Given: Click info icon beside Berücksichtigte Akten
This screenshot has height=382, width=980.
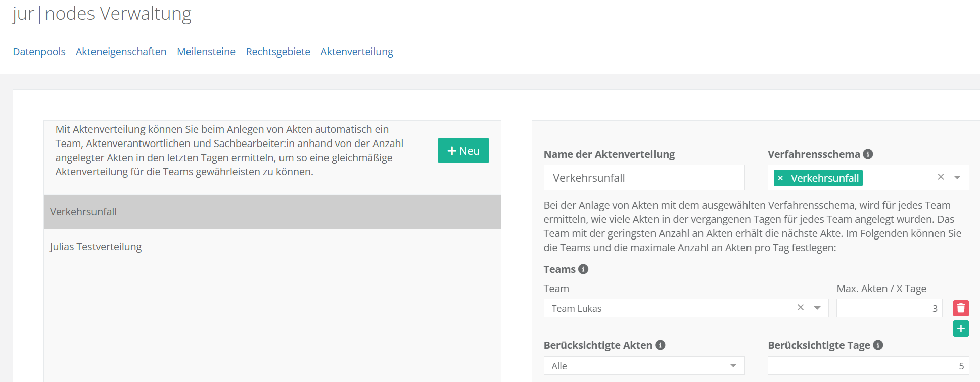Looking at the screenshot, I should click(660, 345).
